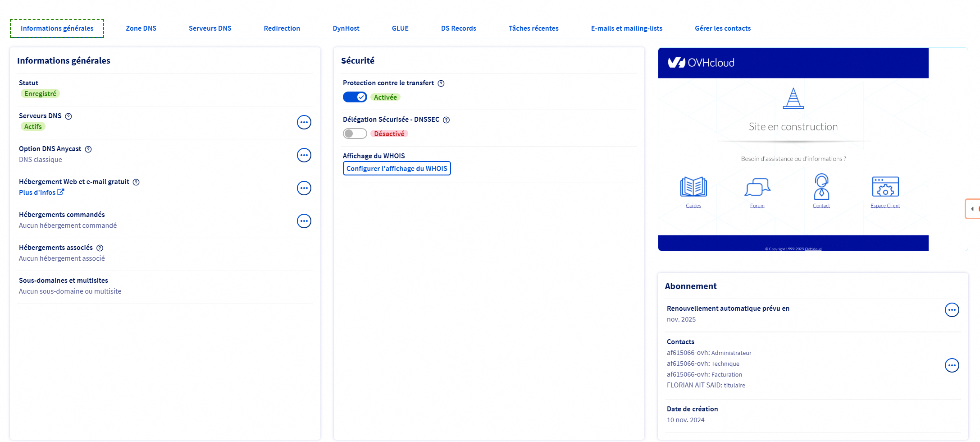
Task: Click help icon next to Serveurs DNS
Action: 68,116
